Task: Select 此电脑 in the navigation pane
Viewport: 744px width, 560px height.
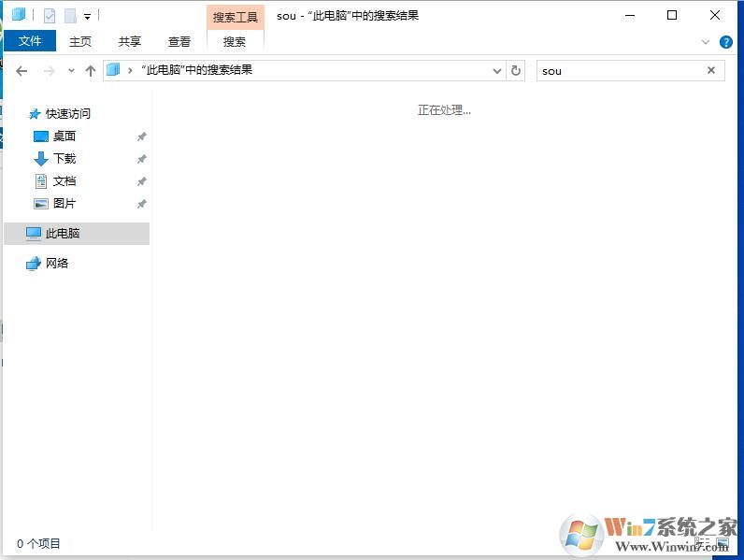Action: point(63,234)
